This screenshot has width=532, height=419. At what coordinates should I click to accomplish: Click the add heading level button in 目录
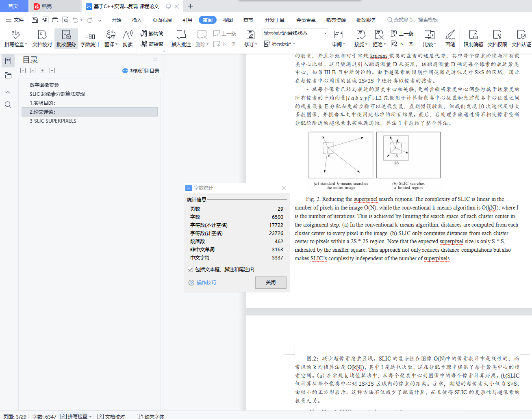[x=42, y=71]
